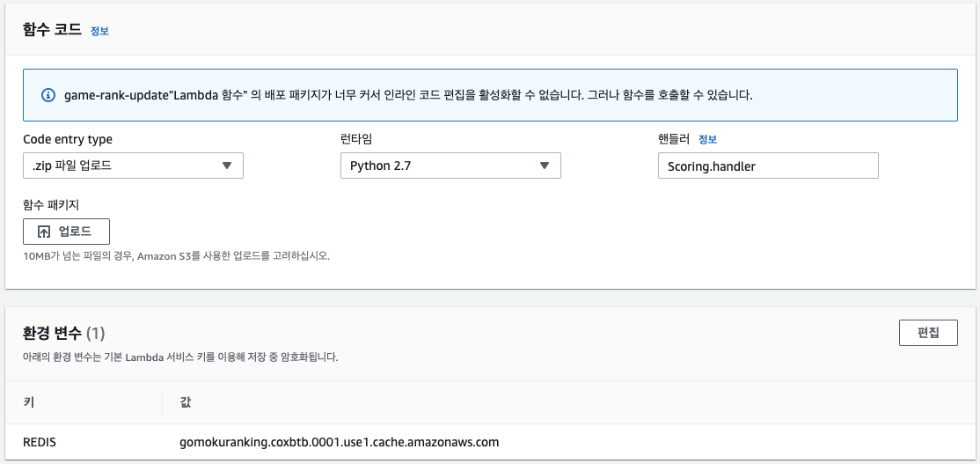Click the 함수 코드 section heading
Screen dimensions: 980x464
click(53, 29)
